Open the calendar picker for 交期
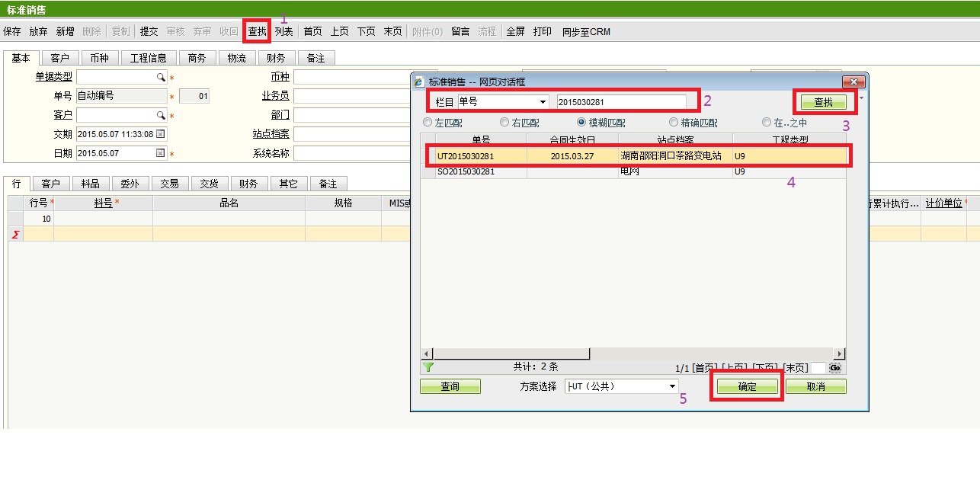The width and height of the screenshot is (980, 480). pyautogui.click(x=160, y=134)
